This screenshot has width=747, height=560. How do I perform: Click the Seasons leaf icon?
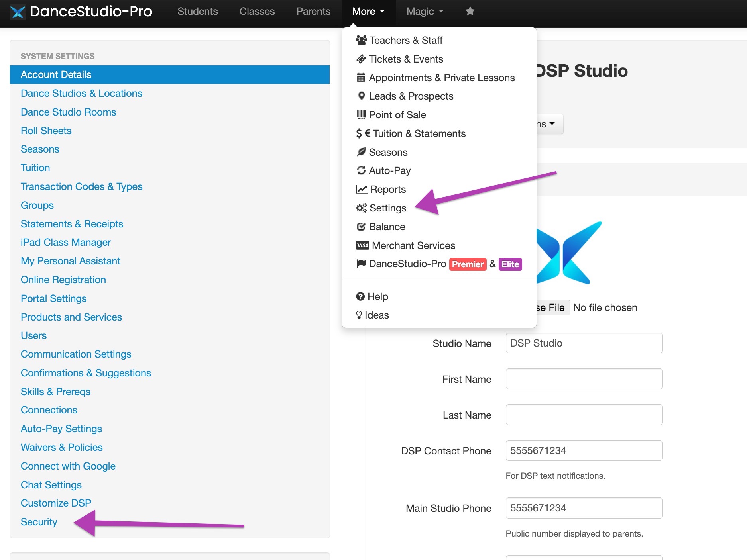[x=361, y=152]
